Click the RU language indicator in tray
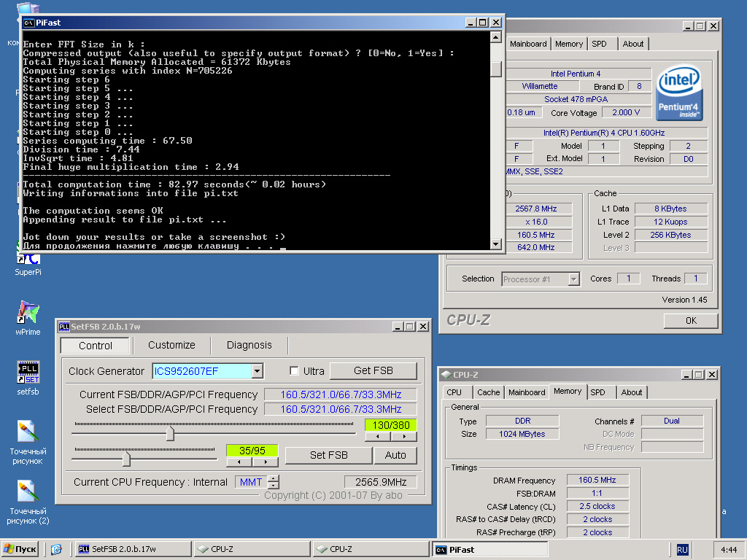The height and width of the screenshot is (560, 747). click(x=682, y=550)
